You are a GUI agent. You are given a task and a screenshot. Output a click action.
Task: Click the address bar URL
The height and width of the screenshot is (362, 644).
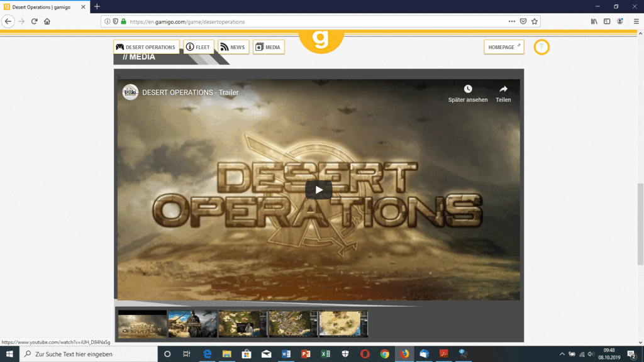[187, 22]
